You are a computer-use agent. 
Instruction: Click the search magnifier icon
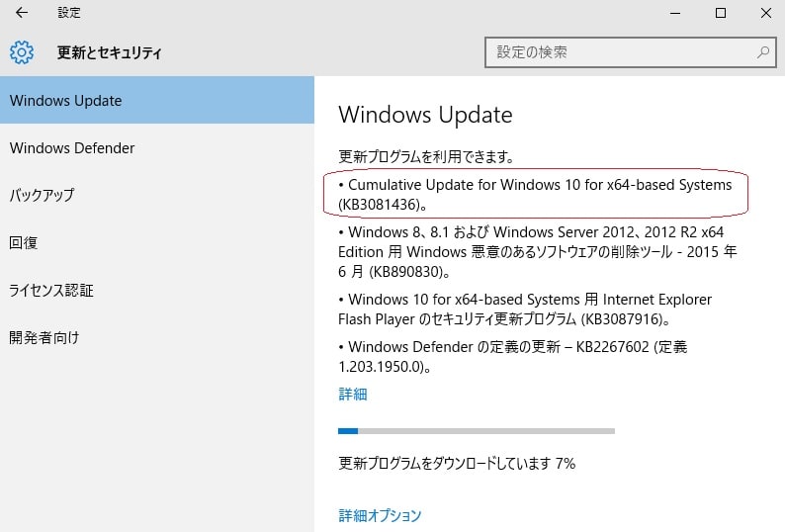763,52
